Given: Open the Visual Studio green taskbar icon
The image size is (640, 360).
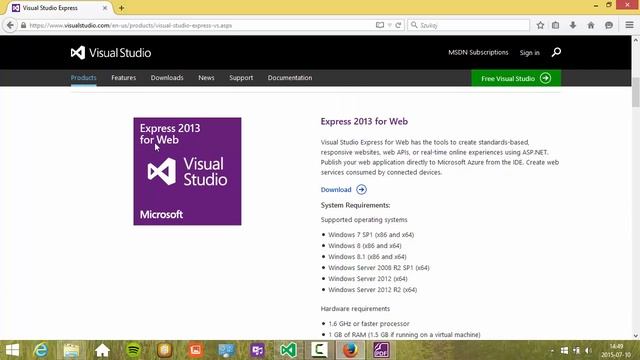Looking at the screenshot, I should tap(288, 350).
